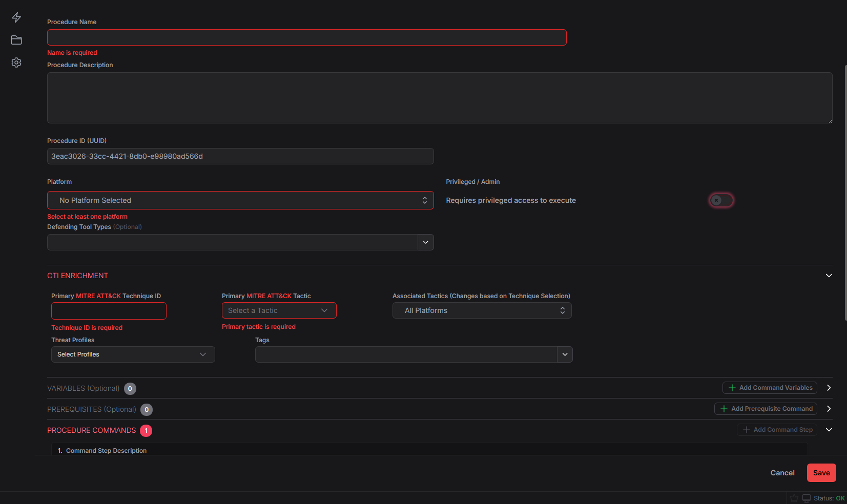Open the 'Select a Tactic' dropdown
Screen dimensions: 847x504
coord(279,310)
